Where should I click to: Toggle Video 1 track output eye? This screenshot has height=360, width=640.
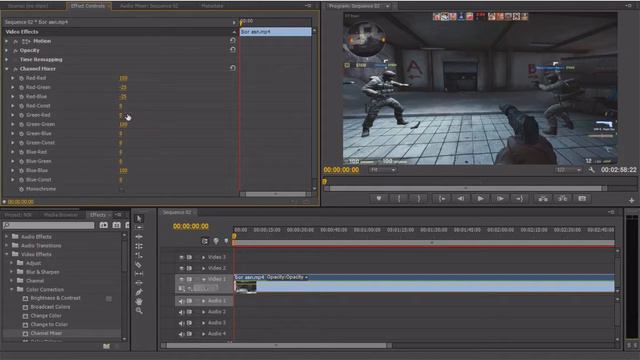coord(182,279)
